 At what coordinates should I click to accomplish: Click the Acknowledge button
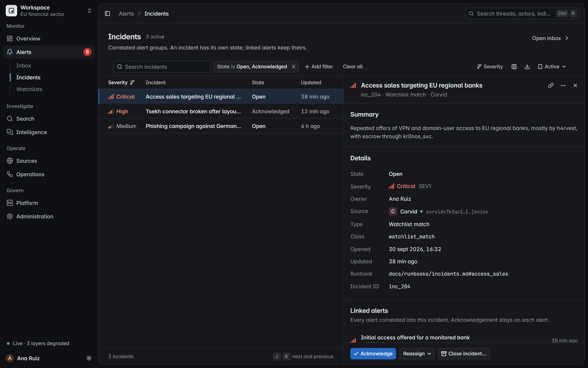click(x=373, y=353)
